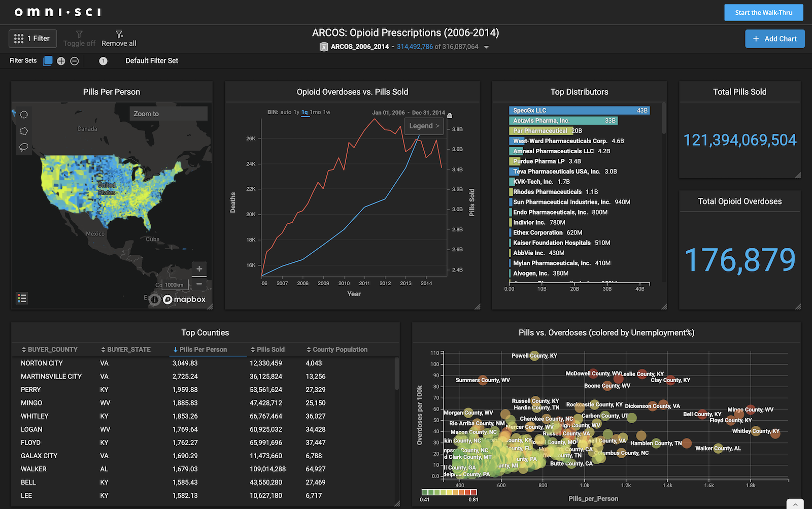Click the Total Opioid Overdoses value 176,879
Screen dimensions: 812x509
click(x=740, y=260)
